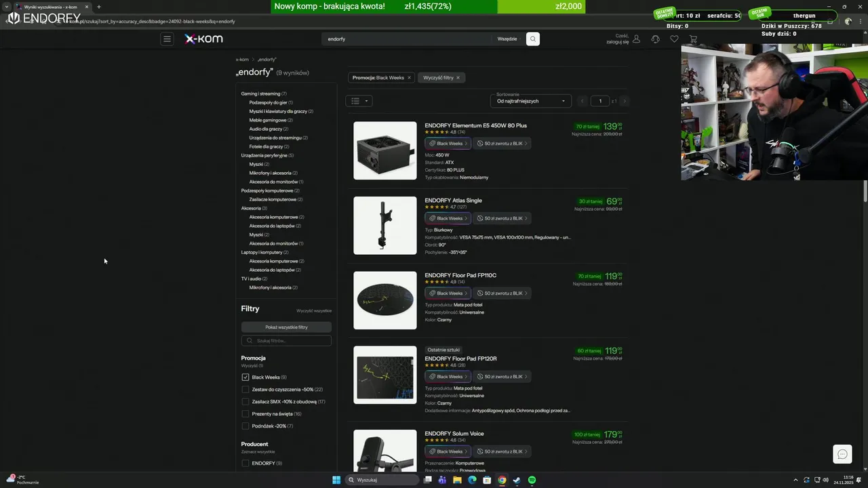Open the taskbar weather widget
868x488 pixels.
coord(22,480)
